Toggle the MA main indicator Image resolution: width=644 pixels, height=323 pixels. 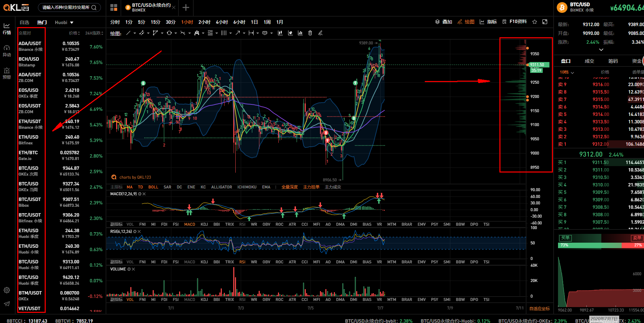coord(130,187)
